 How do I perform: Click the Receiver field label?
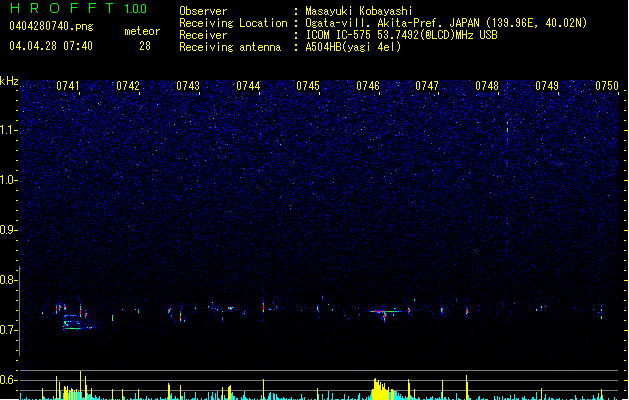(x=203, y=35)
